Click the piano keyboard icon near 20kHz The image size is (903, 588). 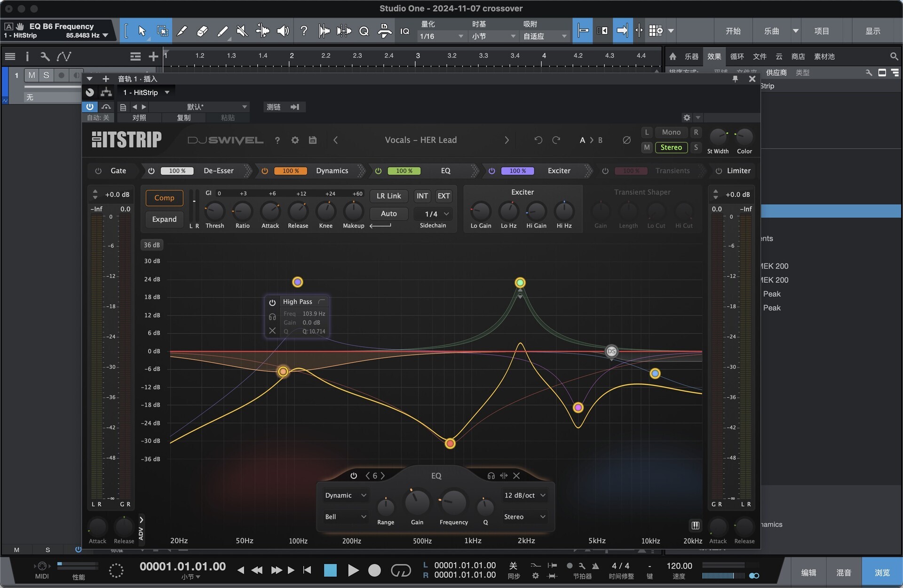pyautogui.click(x=695, y=525)
